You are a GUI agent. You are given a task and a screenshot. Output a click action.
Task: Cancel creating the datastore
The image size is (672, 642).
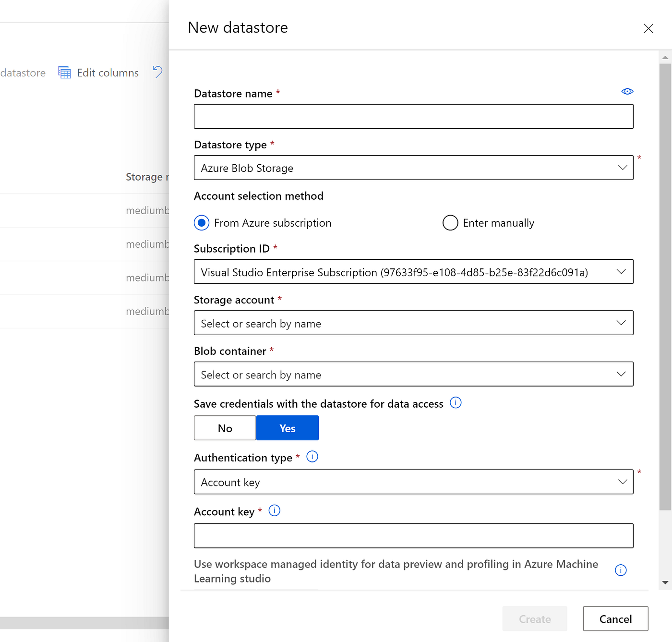[615, 618]
